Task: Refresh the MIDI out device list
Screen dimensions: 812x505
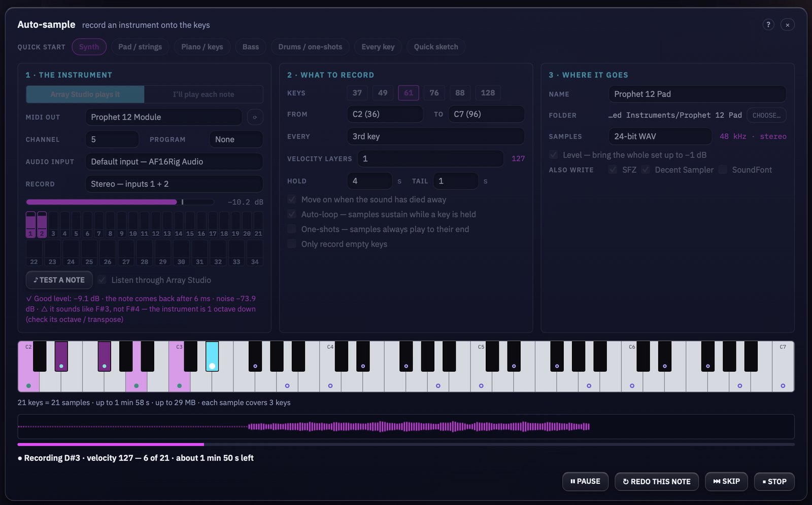Action: (255, 117)
